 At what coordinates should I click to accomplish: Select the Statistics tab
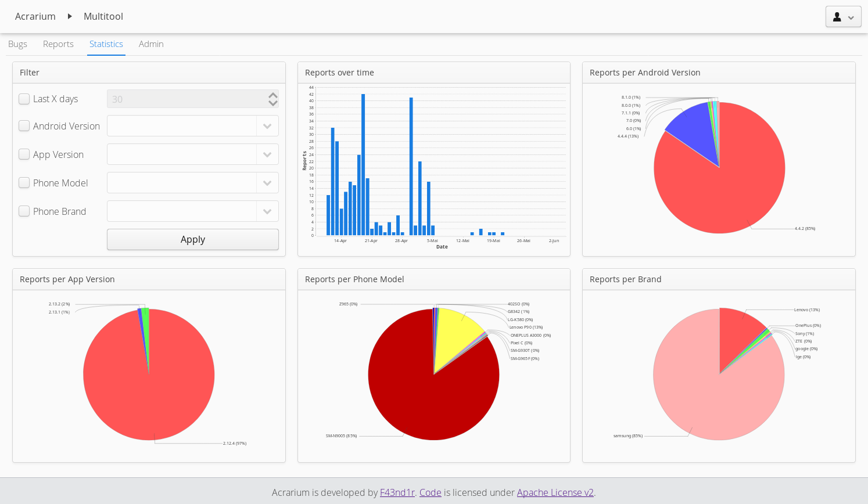106,44
